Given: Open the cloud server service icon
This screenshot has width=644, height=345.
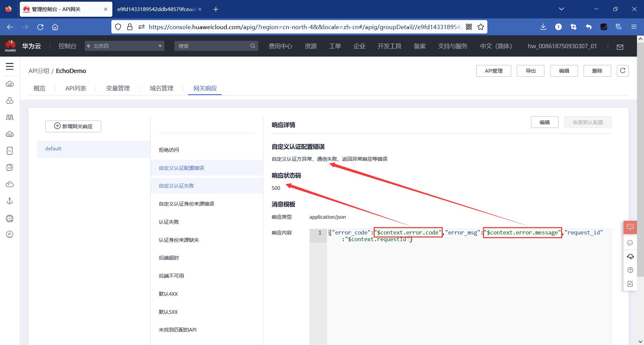Looking at the screenshot, I should pyautogui.click(x=10, y=84).
